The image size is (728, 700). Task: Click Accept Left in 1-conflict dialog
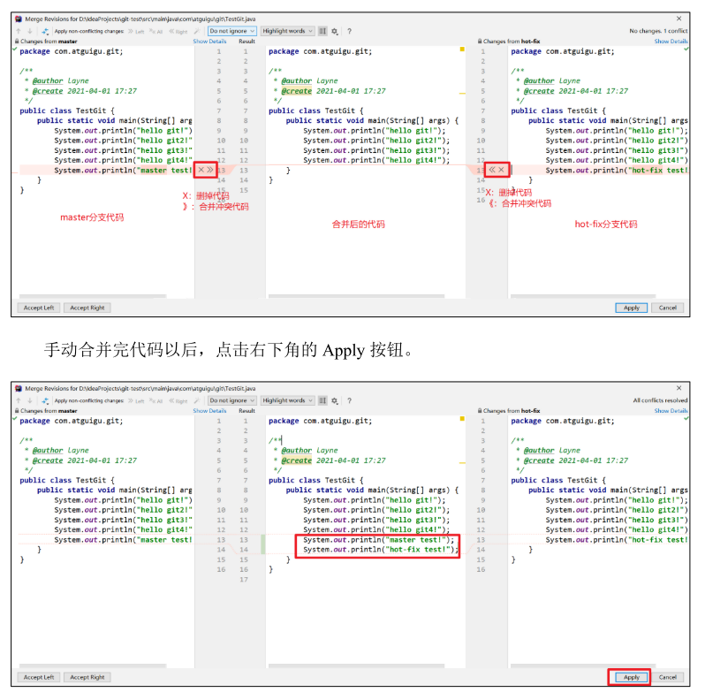[39, 308]
